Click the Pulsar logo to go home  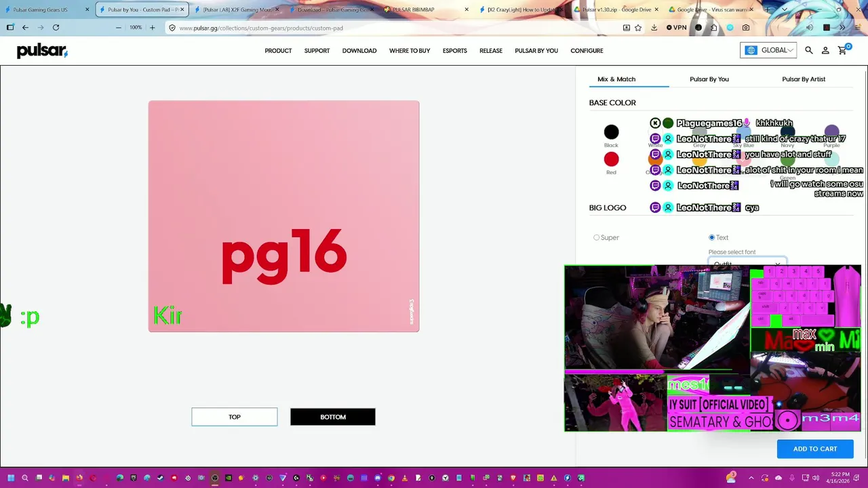click(42, 51)
